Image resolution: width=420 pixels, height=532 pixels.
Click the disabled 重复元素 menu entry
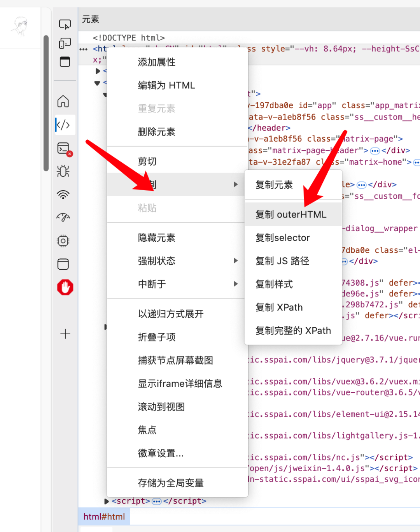[x=177, y=109]
